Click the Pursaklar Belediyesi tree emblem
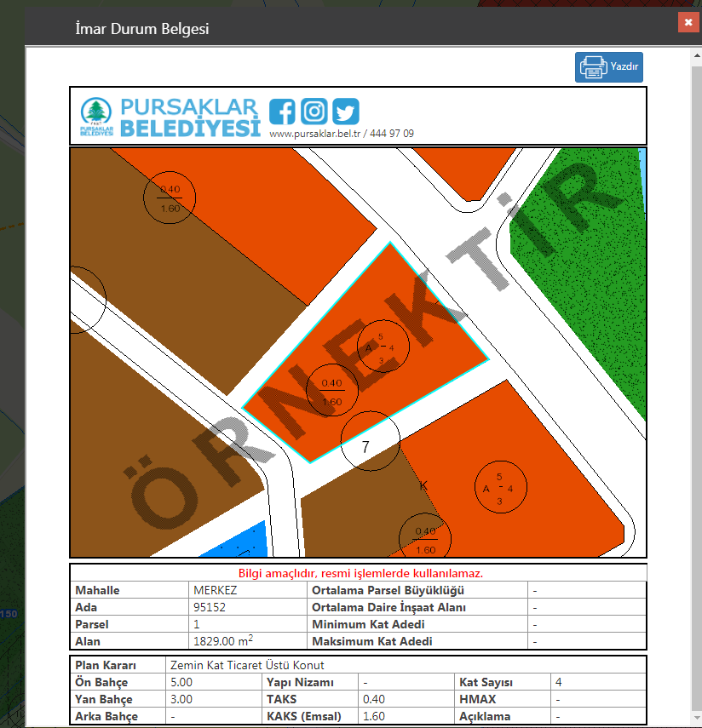The image size is (702, 728). 96,117
